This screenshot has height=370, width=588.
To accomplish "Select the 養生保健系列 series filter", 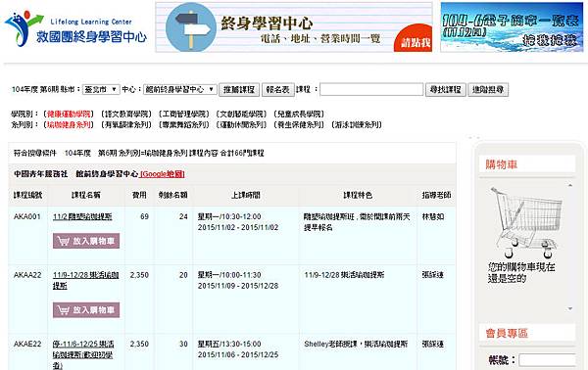I will coord(299,124).
